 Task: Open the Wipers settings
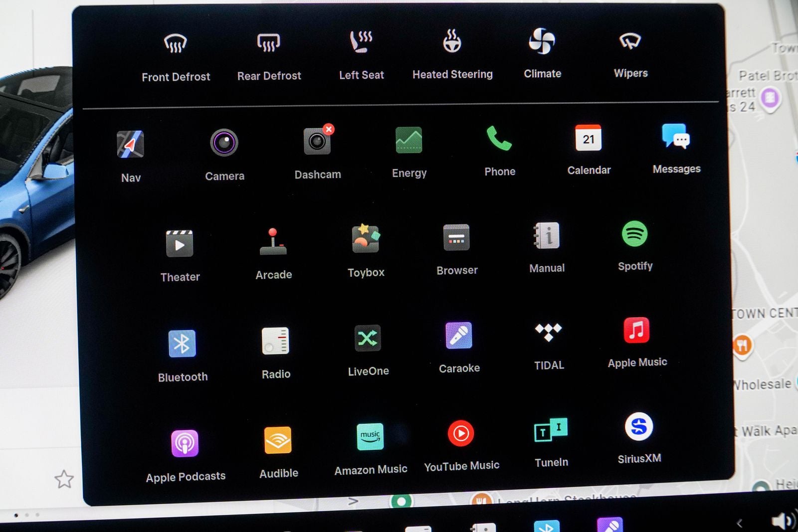(x=630, y=41)
